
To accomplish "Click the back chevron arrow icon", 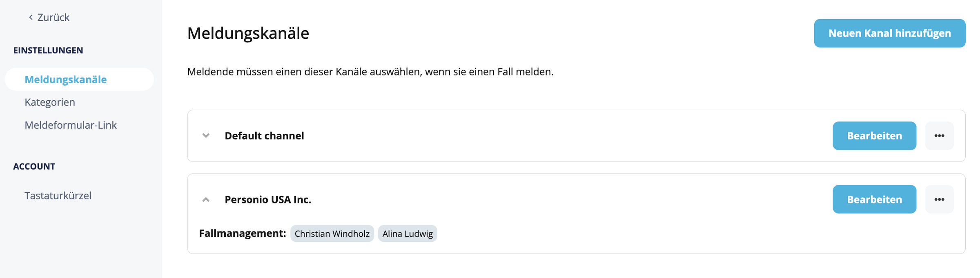I will tap(31, 17).
